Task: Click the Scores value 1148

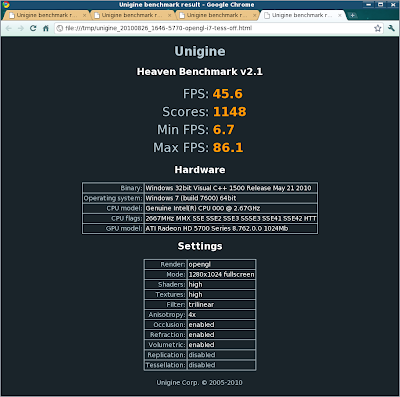Action: pos(230,112)
